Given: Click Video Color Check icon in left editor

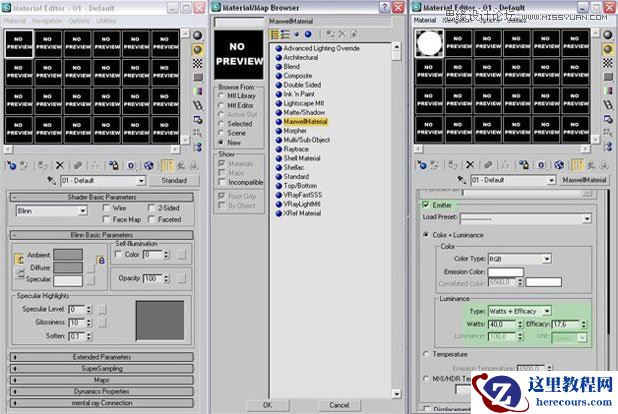Looking at the screenshot, I should (x=197, y=91).
